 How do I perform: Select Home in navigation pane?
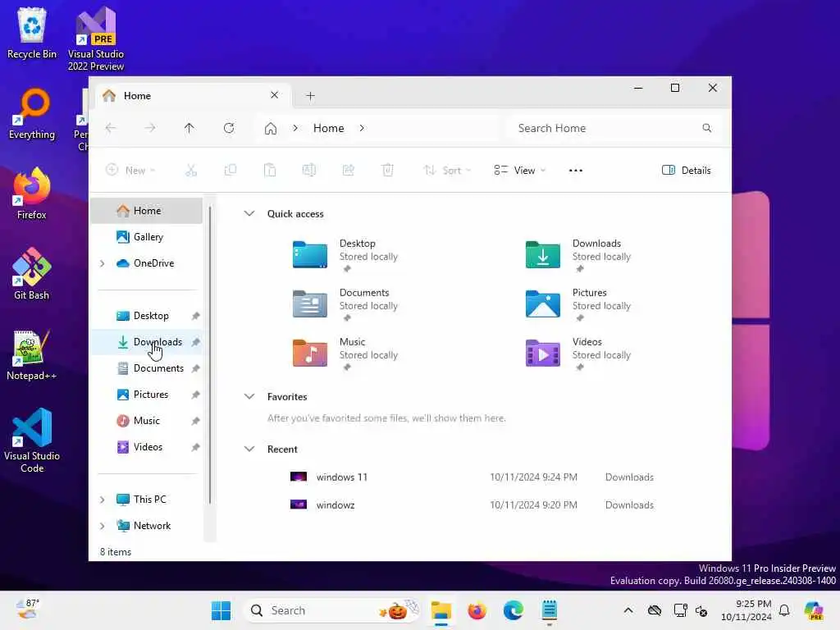coord(147,211)
